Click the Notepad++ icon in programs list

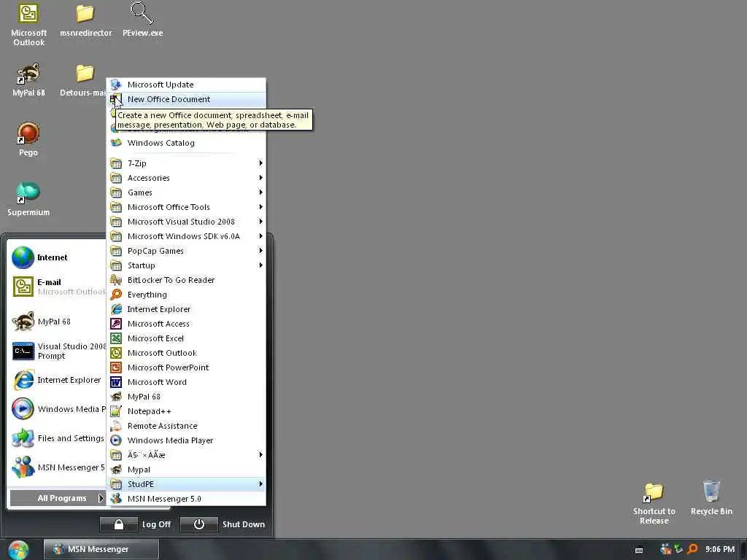coord(116,411)
